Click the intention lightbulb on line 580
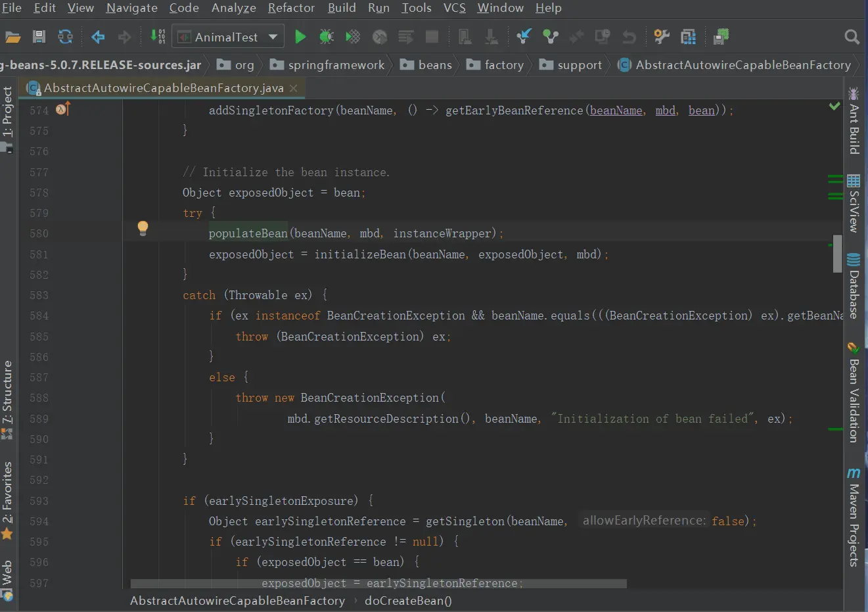This screenshot has width=868, height=612. tap(143, 228)
